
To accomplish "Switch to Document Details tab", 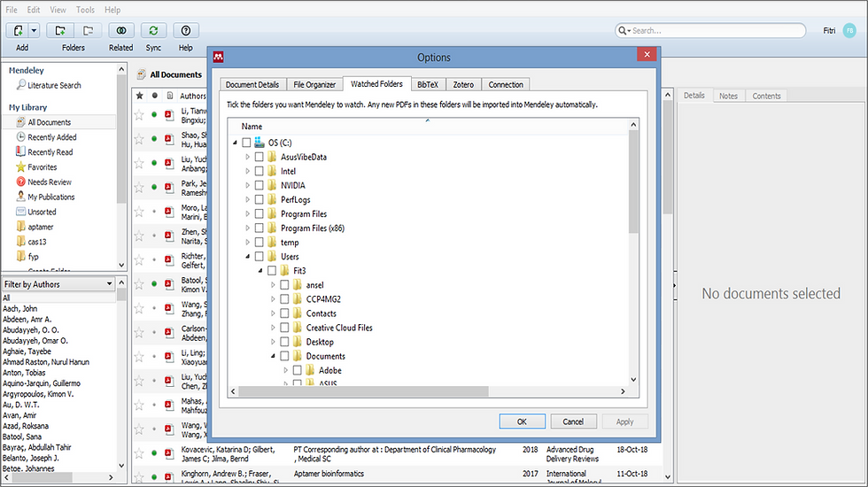I will (252, 85).
